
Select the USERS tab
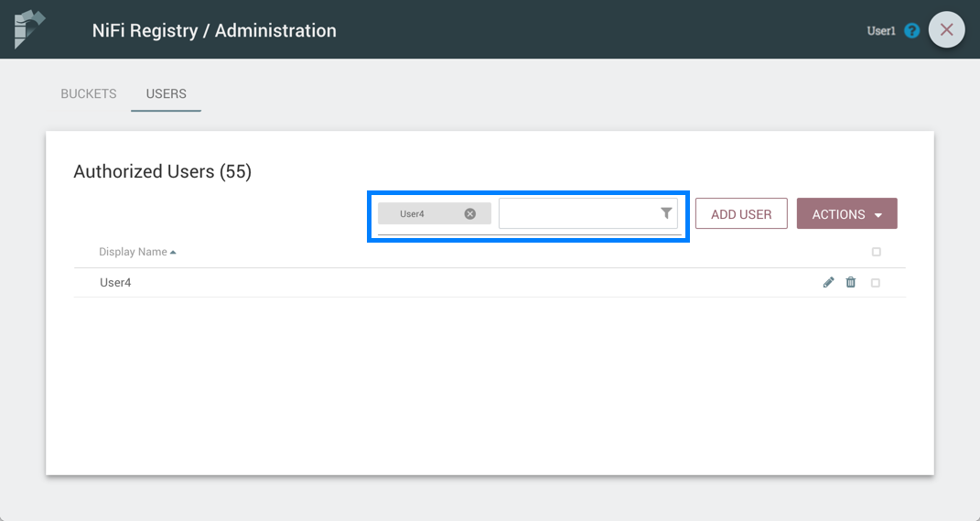click(x=166, y=93)
